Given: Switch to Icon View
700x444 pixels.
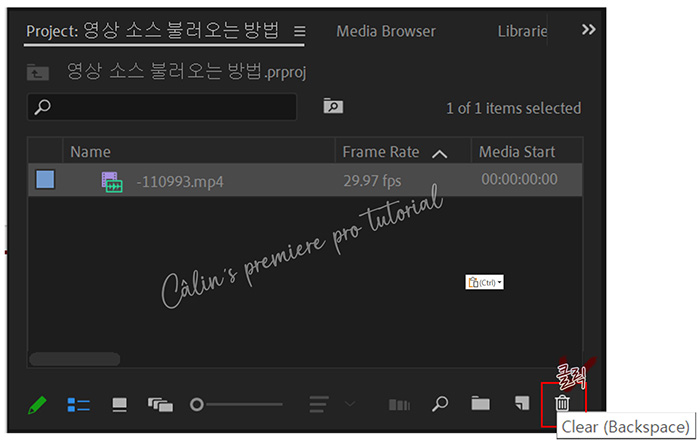Looking at the screenshot, I should click(119, 405).
